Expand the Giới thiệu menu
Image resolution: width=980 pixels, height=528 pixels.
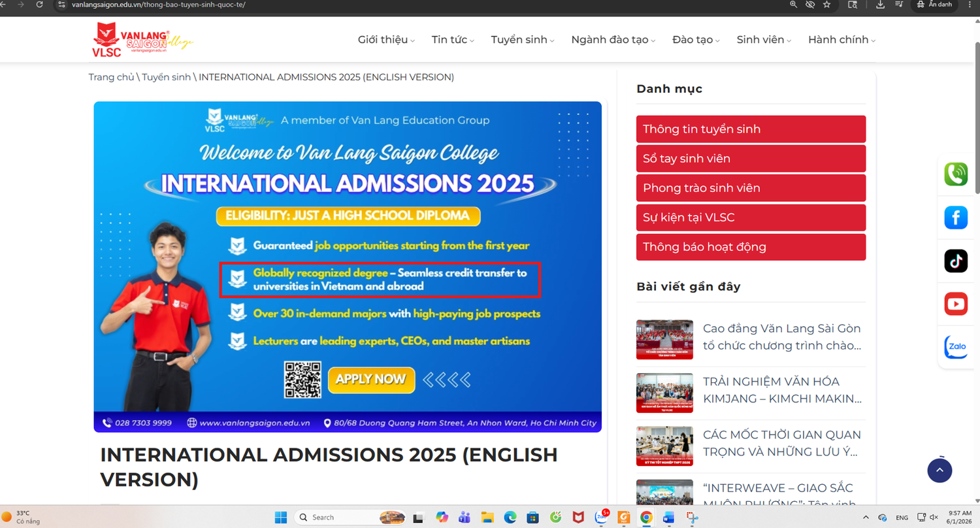coord(386,40)
